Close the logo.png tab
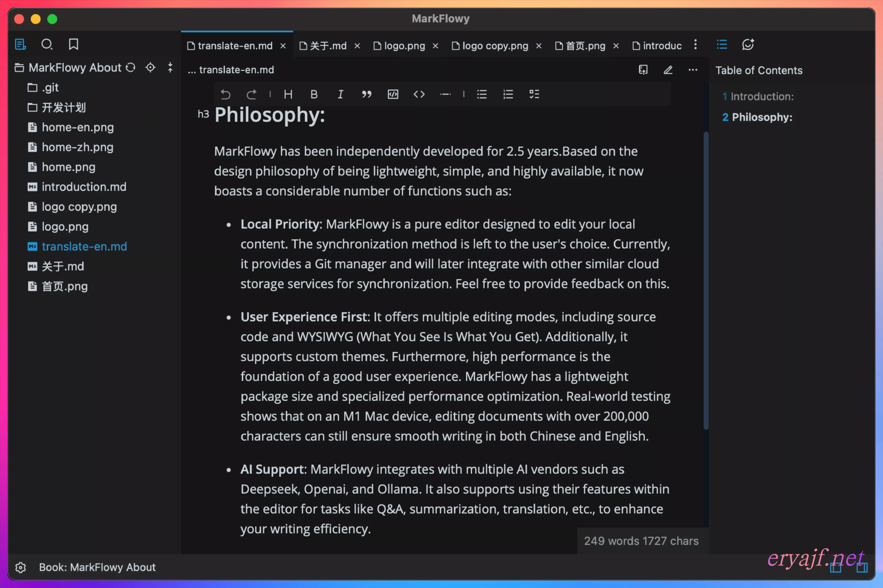 click(x=435, y=46)
